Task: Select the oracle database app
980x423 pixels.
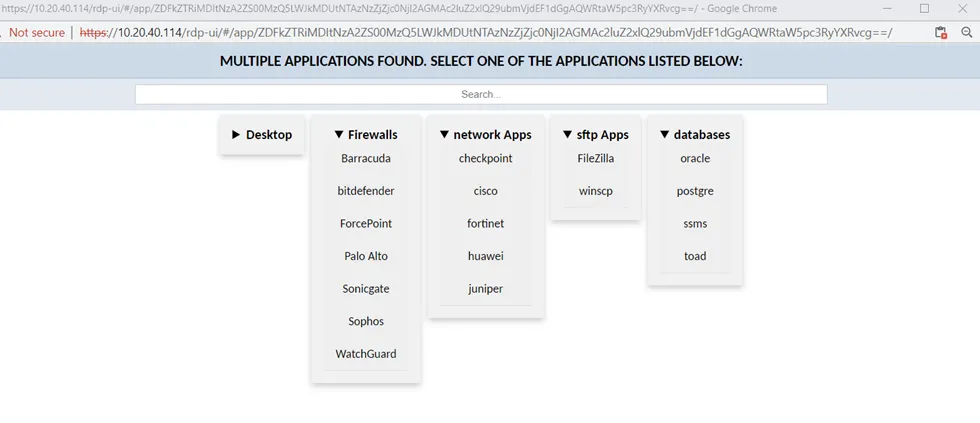Action: (695, 158)
